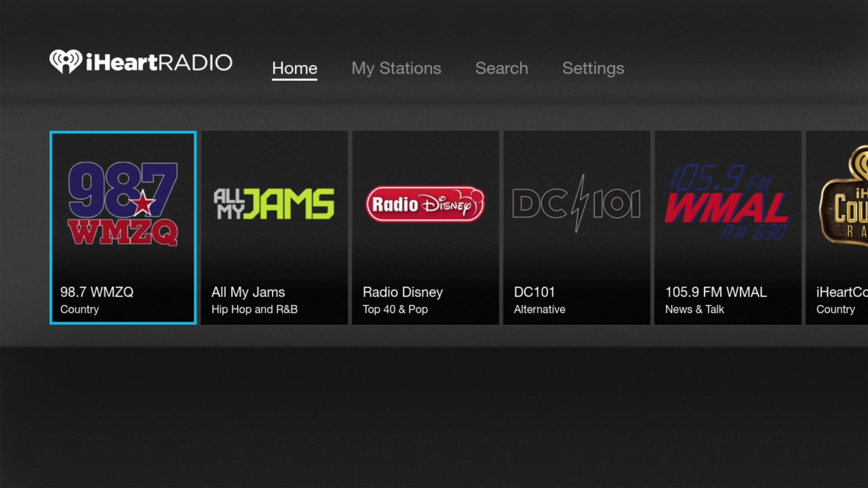Open the iHeartCountry Radio gold logo
This screenshot has width=868, height=488.
pos(844,199)
